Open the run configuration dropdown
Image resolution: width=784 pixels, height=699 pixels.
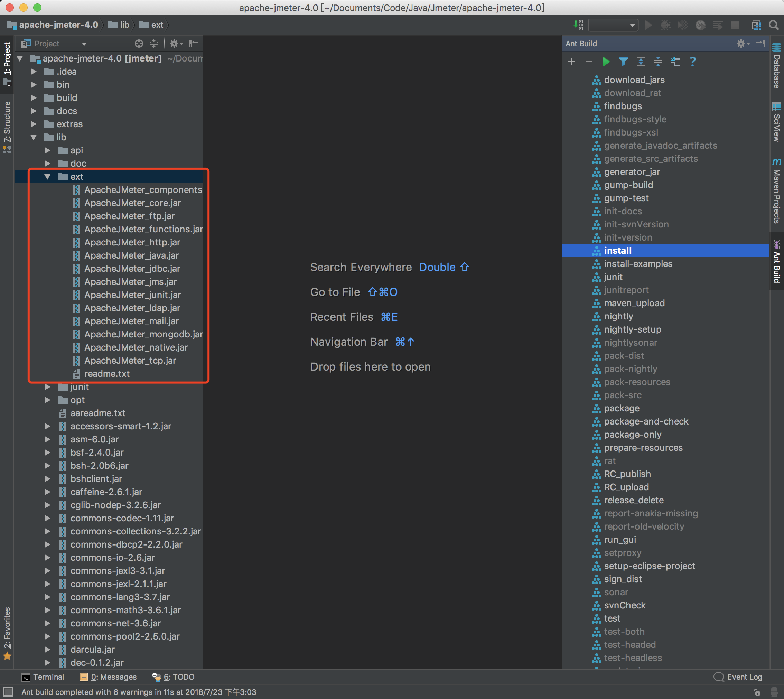(613, 25)
